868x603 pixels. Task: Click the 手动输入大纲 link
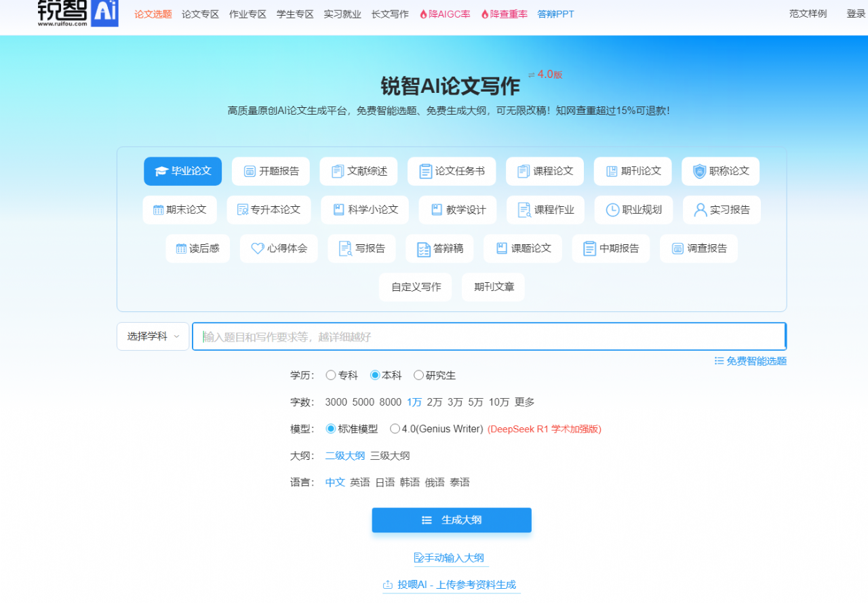tap(450, 557)
